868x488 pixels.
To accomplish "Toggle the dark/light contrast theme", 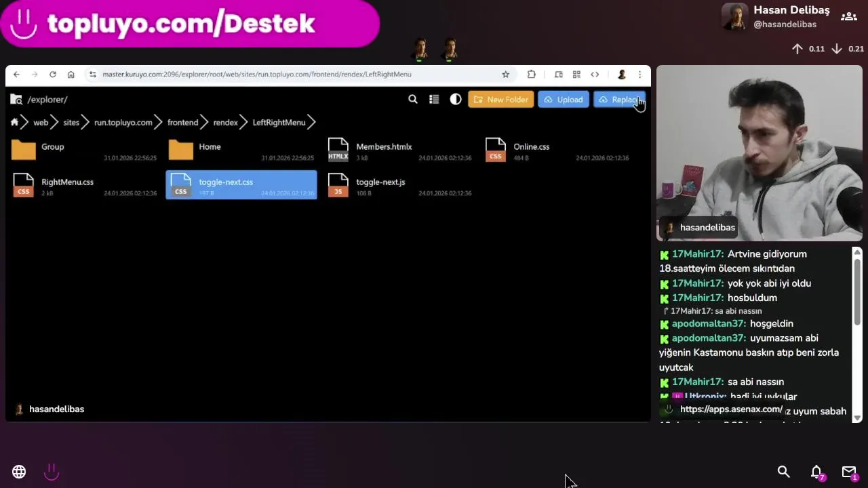I will [456, 100].
